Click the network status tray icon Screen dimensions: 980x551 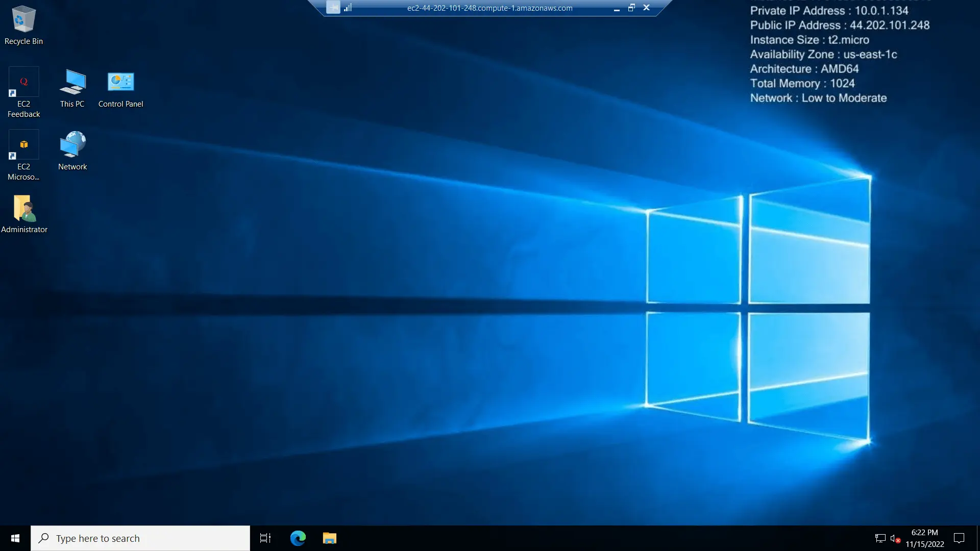[x=880, y=538]
